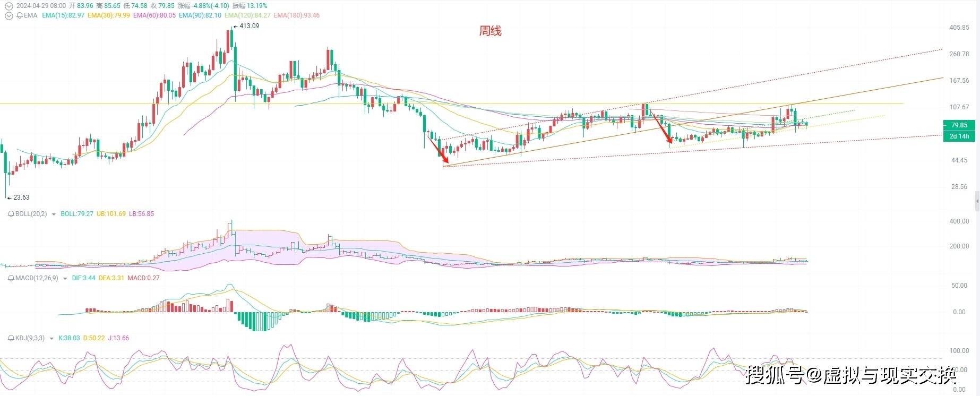Select the EMA(60):80.05 legend entry
Screen dimensions: 980x396
[x=154, y=15]
